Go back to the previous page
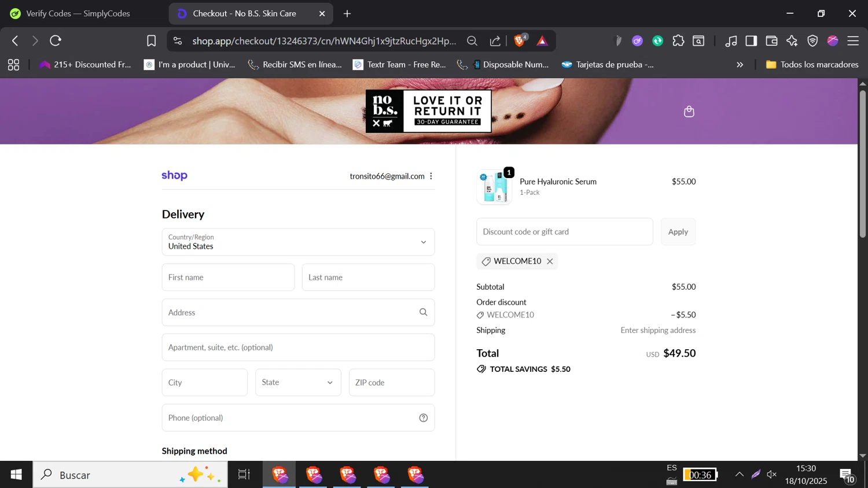Viewport: 868px width, 488px height. pos(15,40)
